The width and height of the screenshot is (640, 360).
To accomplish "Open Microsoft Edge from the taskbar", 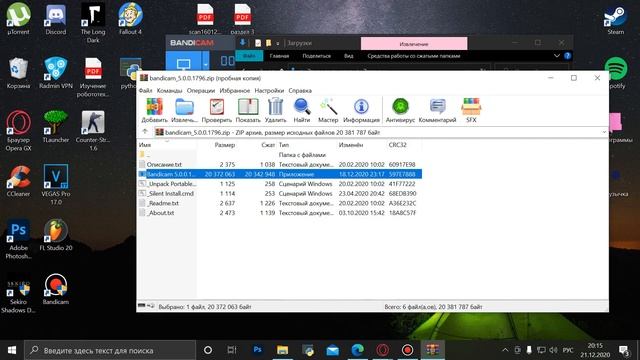I will (x=358, y=350).
